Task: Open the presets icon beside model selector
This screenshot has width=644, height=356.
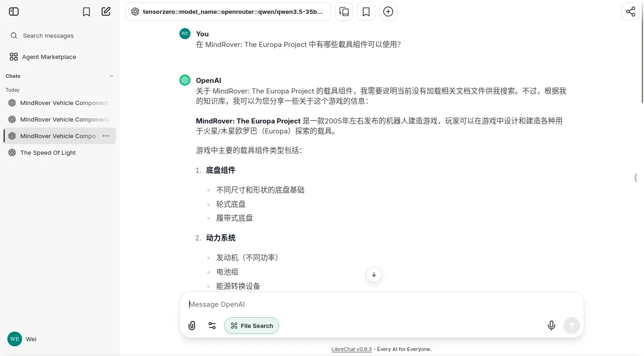Action: pos(344,12)
